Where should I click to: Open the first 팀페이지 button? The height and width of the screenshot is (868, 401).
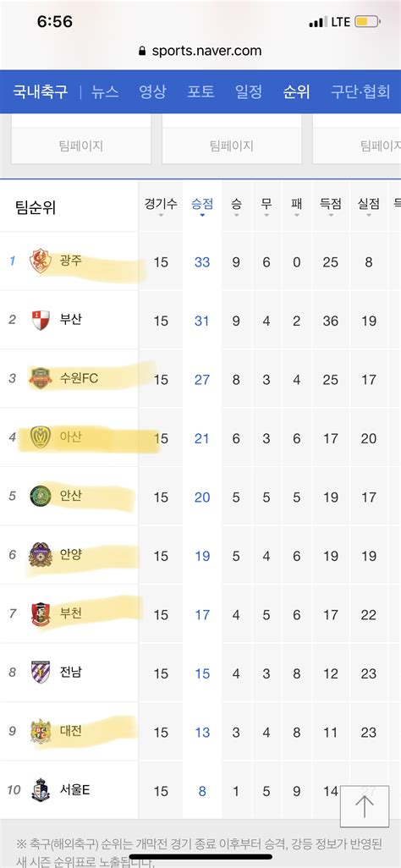point(81,146)
